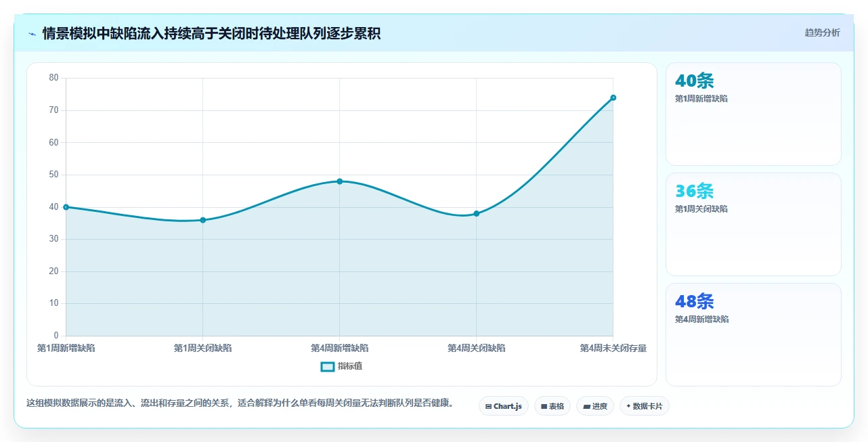This screenshot has height=442, width=868.
Task: Click y-axis value 70
Action: (x=54, y=110)
